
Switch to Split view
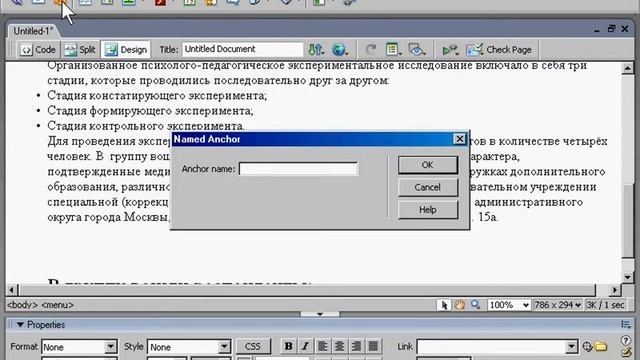(80, 50)
